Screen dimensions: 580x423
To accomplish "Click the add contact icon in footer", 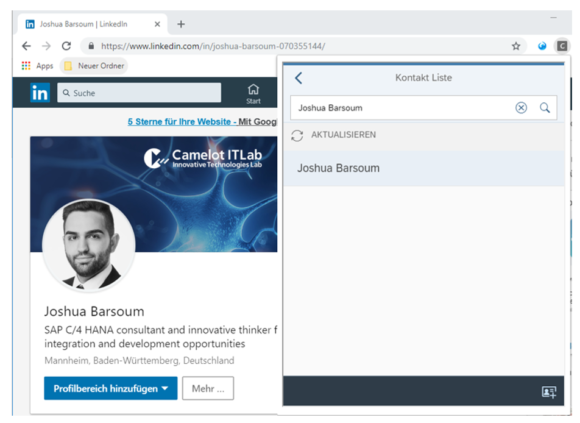I will tap(549, 392).
